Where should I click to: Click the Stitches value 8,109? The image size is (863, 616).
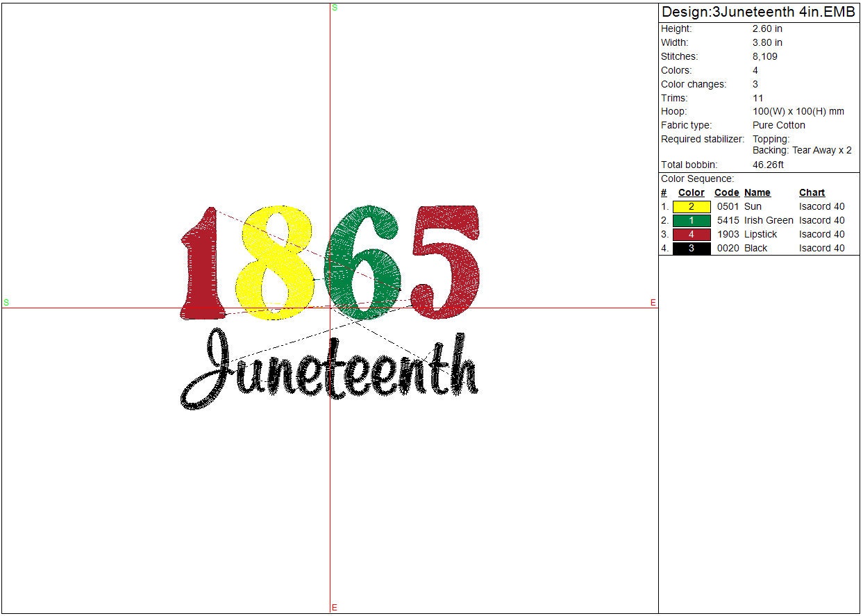(x=764, y=57)
